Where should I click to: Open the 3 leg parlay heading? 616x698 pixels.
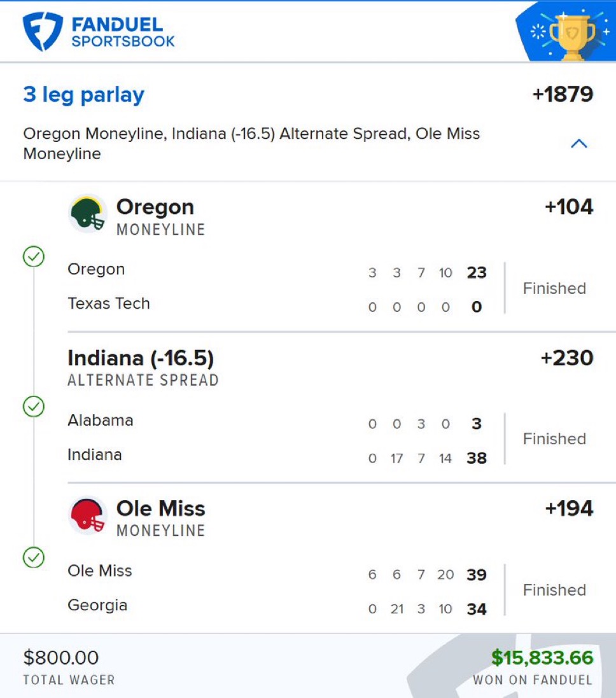coord(83,95)
